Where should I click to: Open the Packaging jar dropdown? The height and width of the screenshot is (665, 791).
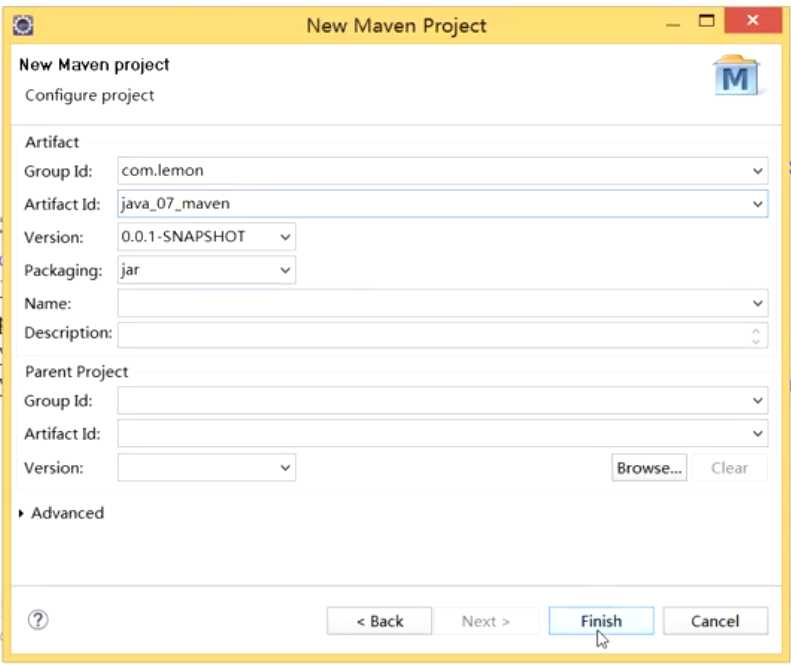(x=285, y=270)
